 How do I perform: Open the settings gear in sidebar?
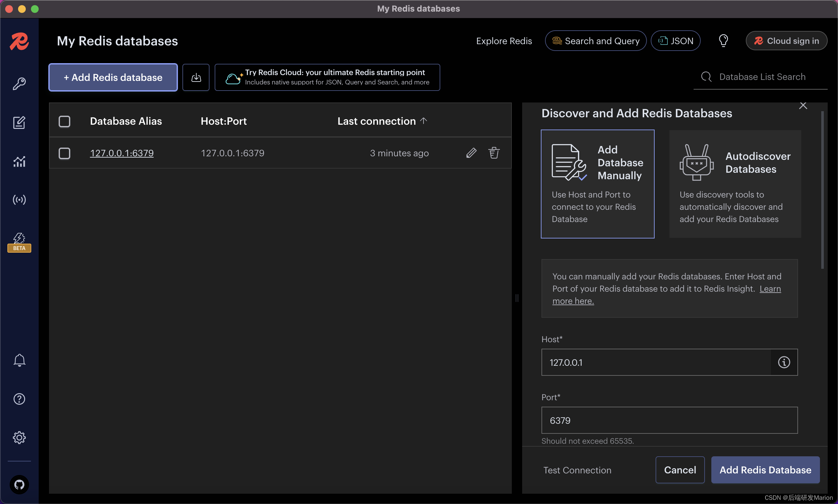point(19,437)
